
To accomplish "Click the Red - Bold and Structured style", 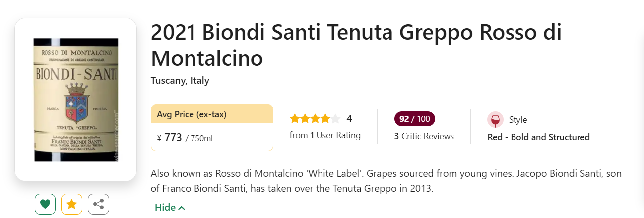I will pos(538,137).
